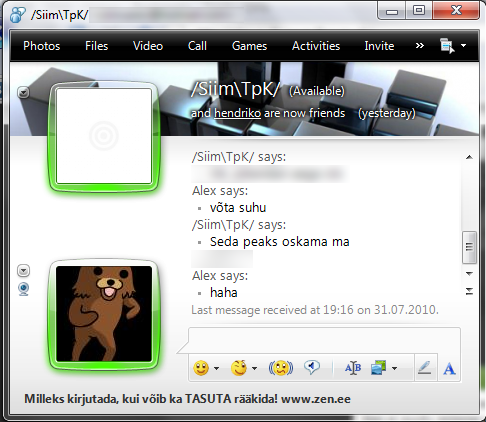The image size is (486, 422).
Task: Select the Games menu item
Action: point(249,46)
